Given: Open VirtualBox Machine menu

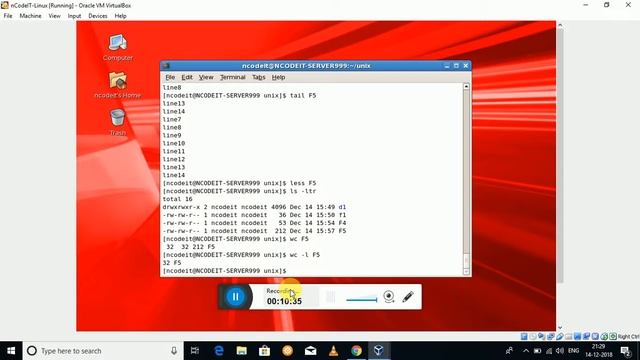Looking at the screenshot, I should (30, 16).
